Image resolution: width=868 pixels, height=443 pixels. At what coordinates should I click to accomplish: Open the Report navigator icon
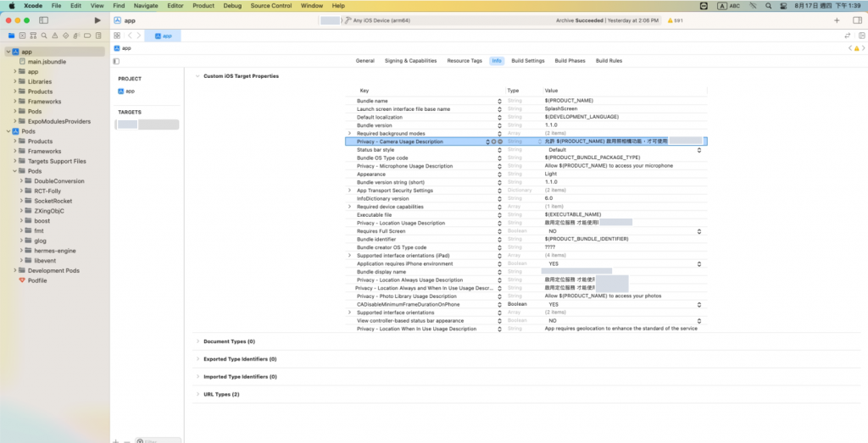[x=98, y=36]
